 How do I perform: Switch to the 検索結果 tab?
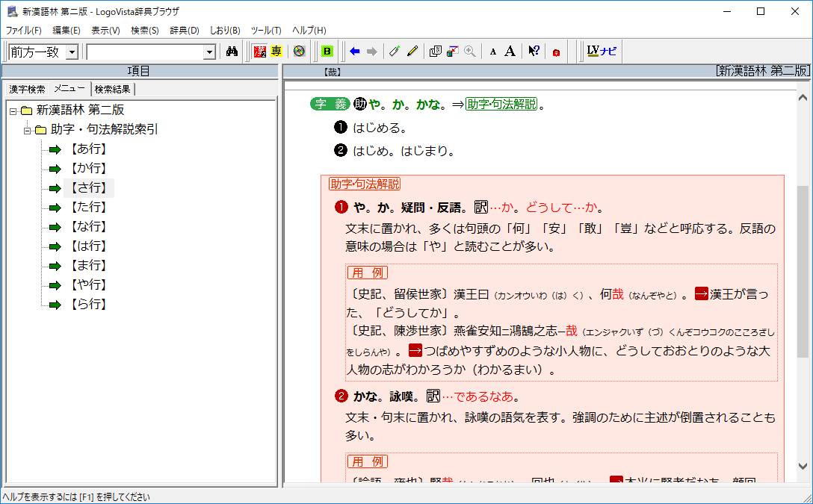point(112,89)
